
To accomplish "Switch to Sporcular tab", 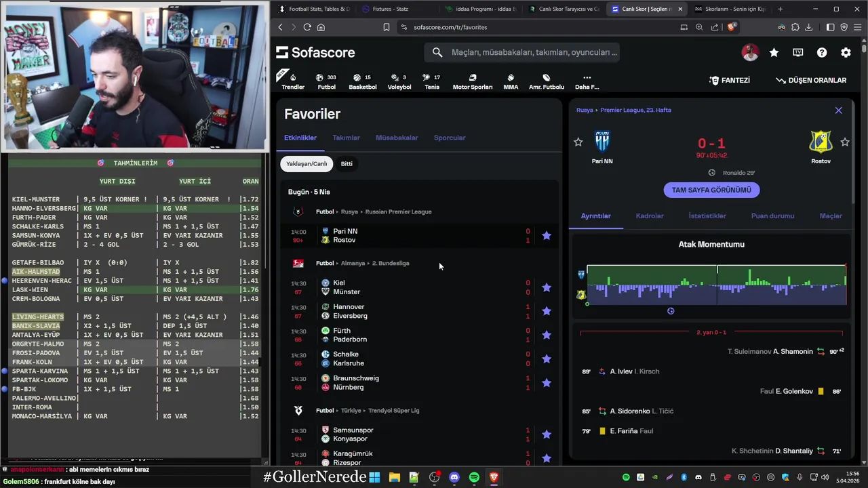I will click(x=450, y=138).
